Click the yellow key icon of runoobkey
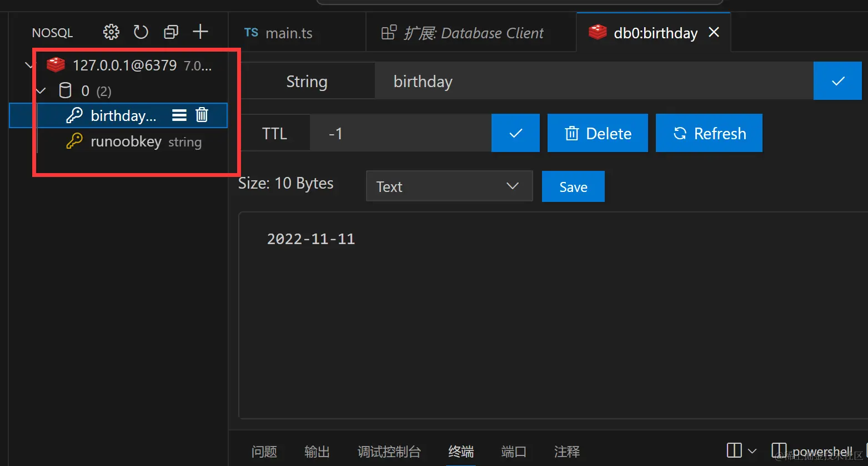Image resolution: width=868 pixels, height=466 pixels. pyautogui.click(x=74, y=141)
